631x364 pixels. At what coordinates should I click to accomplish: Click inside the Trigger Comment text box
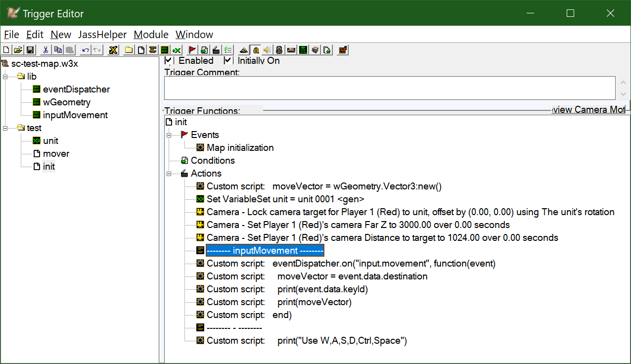pos(390,88)
